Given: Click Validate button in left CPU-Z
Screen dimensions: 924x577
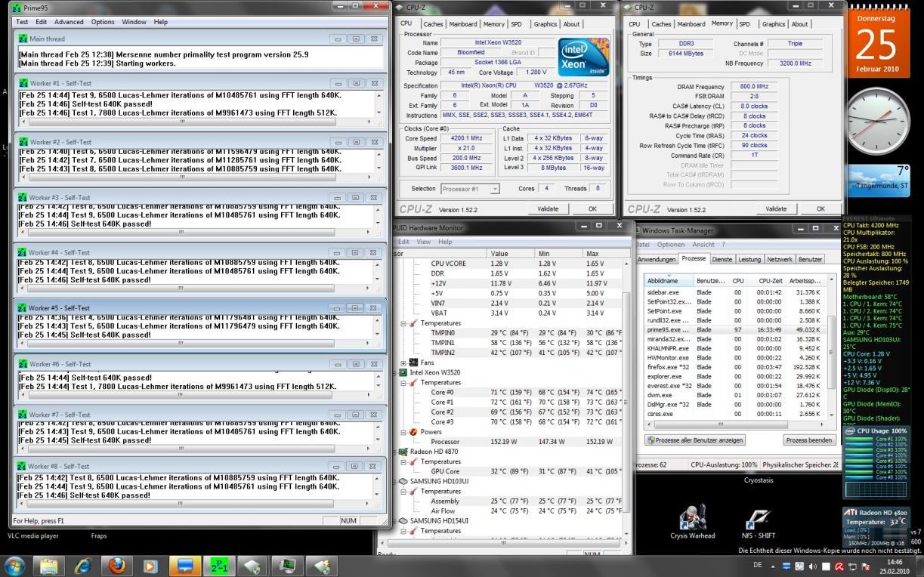Looking at the screenshot, I should 548,209.
